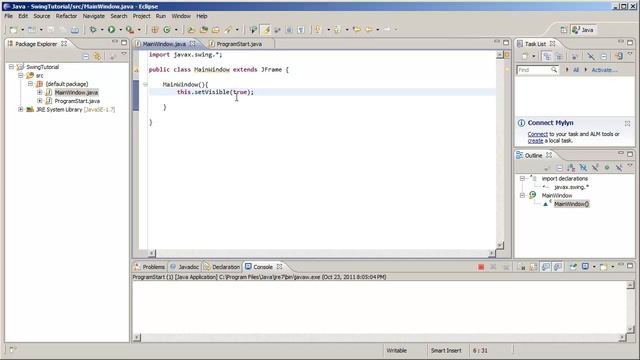Expand the ProgramStart.java tree node
The height and width of the screenshot is (360, 640).
40,101
